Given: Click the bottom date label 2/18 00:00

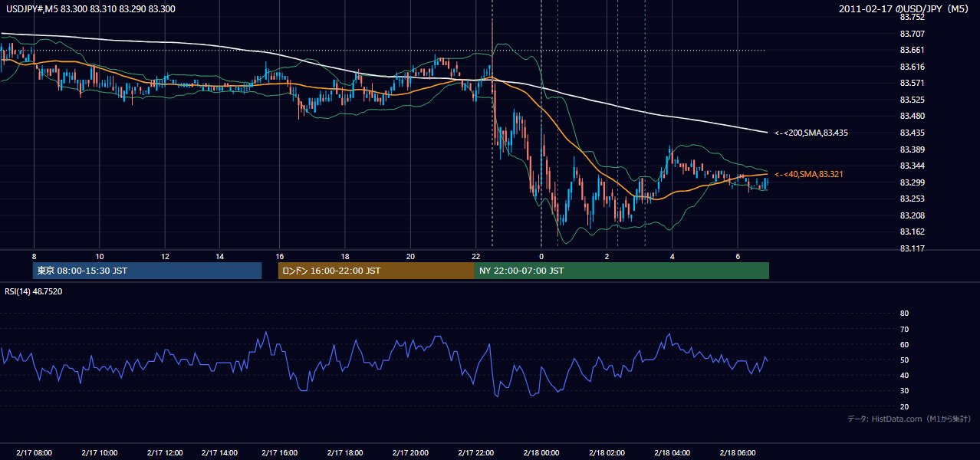Looking at the screenshot, I should (x=541, y=453).
